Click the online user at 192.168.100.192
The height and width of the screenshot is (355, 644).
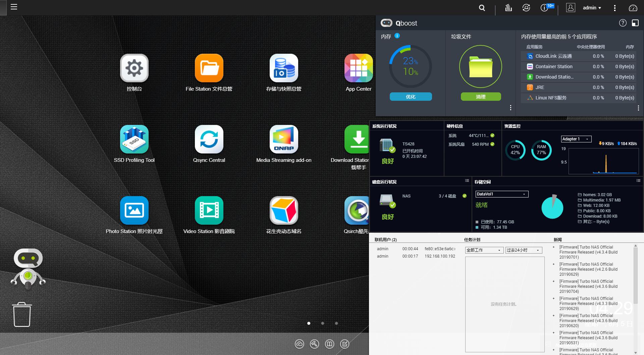[416, 256]
